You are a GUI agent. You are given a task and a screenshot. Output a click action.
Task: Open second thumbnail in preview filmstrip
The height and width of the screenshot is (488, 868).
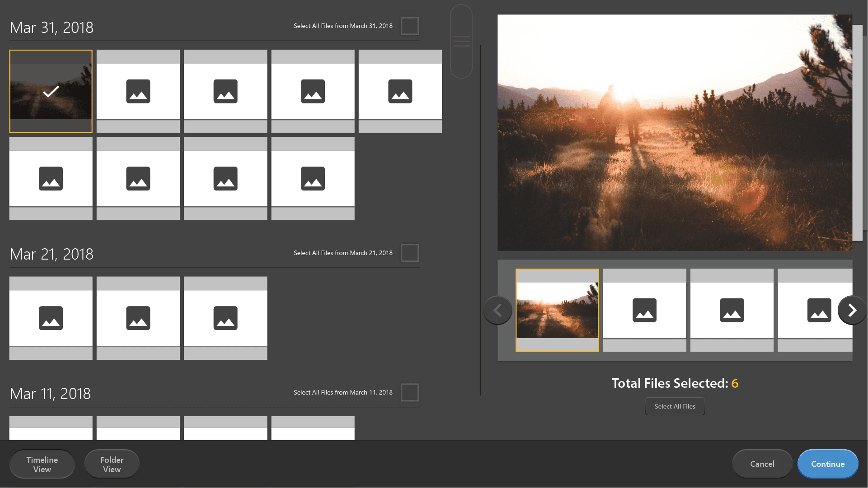pyautogui.click(x=644, y=310)
